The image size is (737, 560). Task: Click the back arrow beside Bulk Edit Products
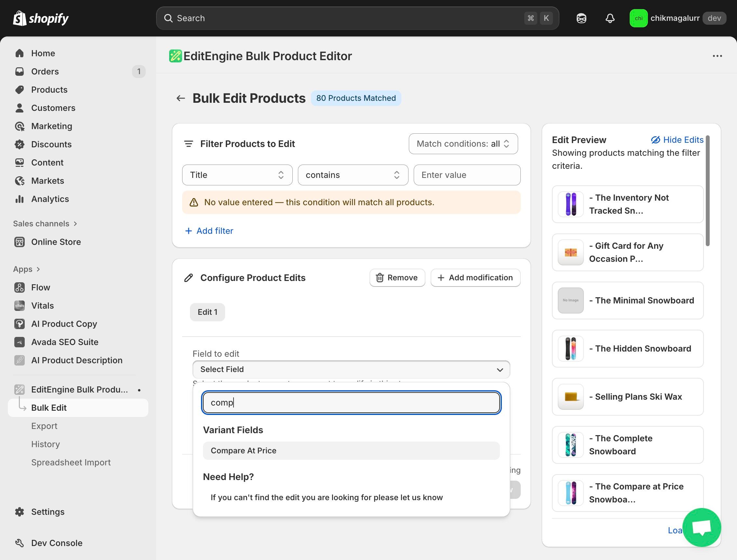(180, 98)
